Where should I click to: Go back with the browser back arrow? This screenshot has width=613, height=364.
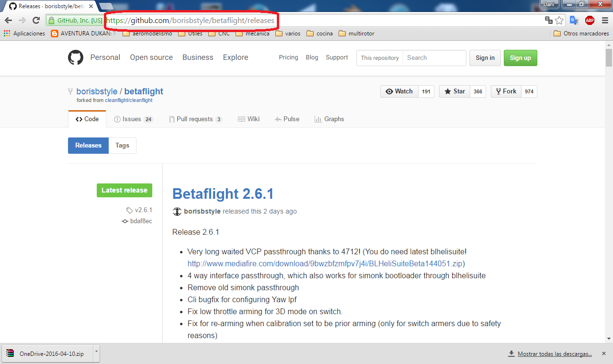tap(8, 20)
